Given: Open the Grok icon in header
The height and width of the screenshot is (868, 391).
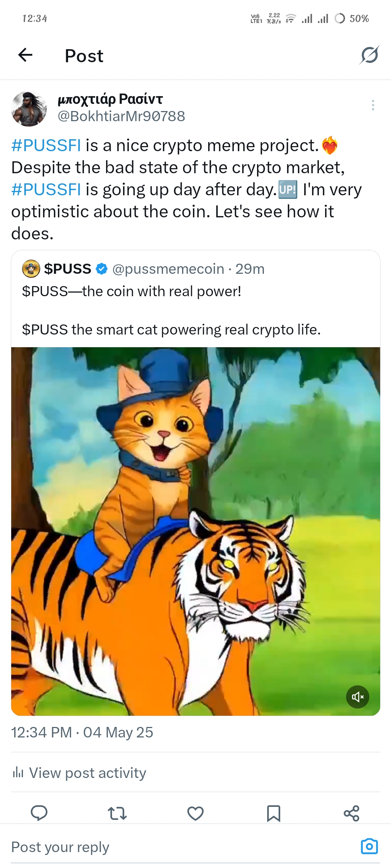Looking at the screenshot, I should pyautogui.click(x=369, y=55).
